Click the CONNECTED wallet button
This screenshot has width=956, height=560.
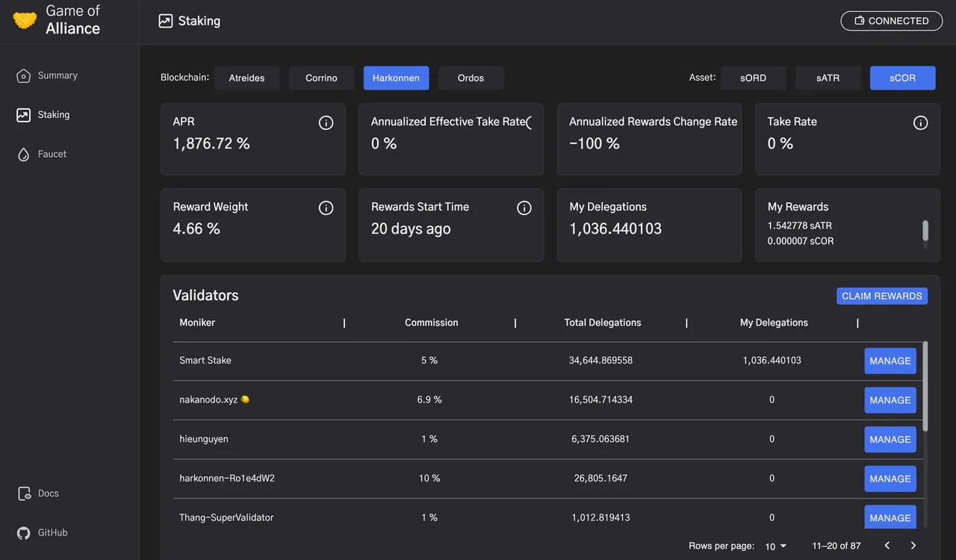[x=891, y=21]
